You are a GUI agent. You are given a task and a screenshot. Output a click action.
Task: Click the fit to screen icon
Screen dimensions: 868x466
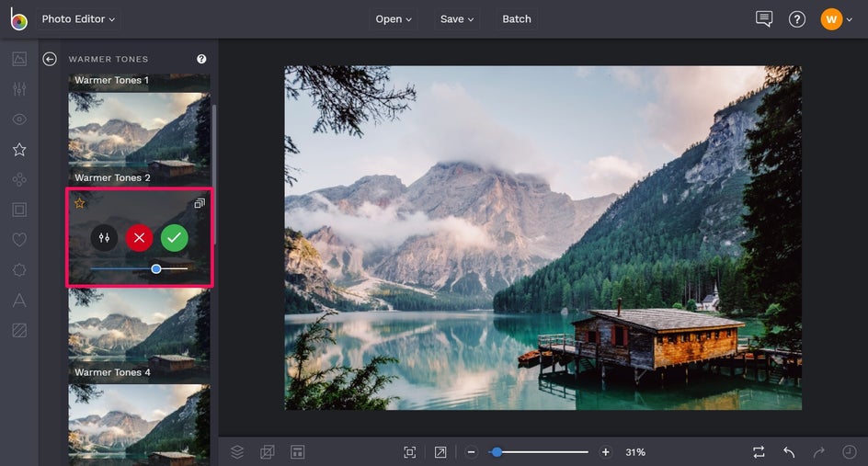(x=410, y=452)
